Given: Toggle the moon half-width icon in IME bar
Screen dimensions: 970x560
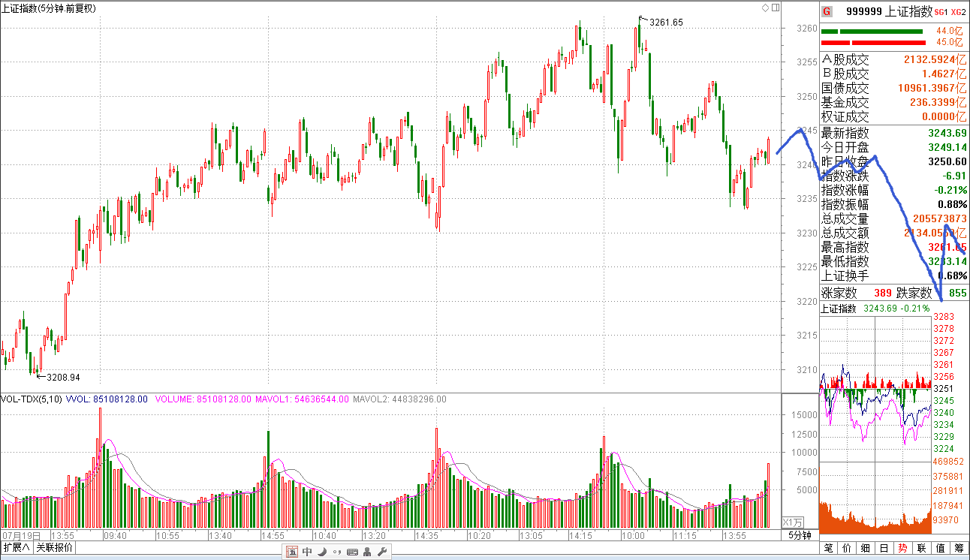Looking at the screenshot, I should (x=321, y=552).
